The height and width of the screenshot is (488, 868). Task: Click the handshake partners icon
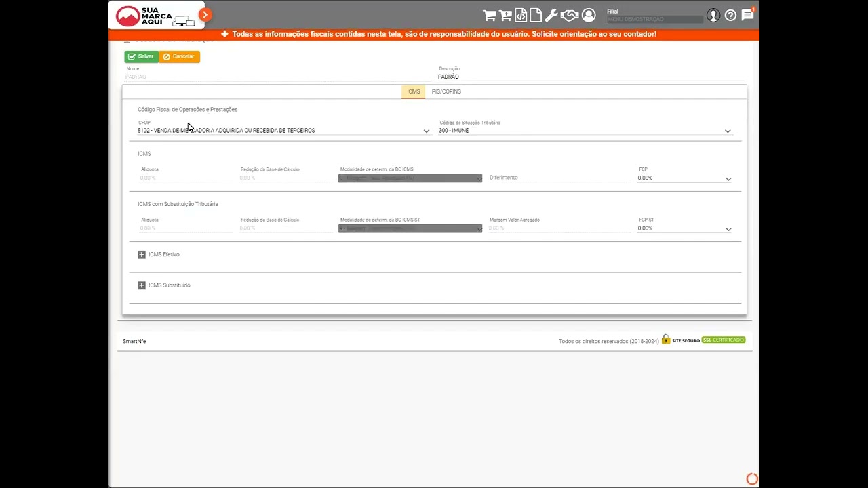click(x=570, y=15)
